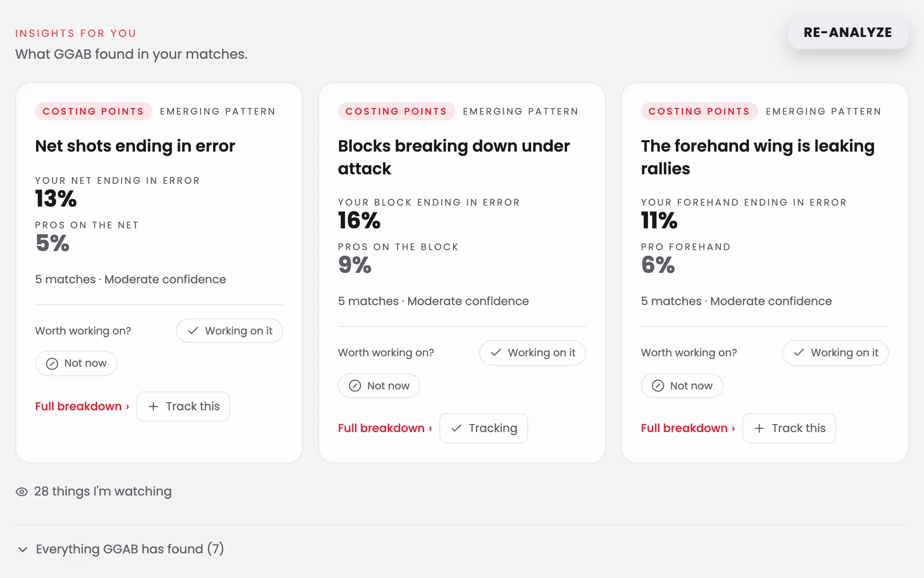
Task: Open Full breakdown for forehand card
Action: point(688,428)
